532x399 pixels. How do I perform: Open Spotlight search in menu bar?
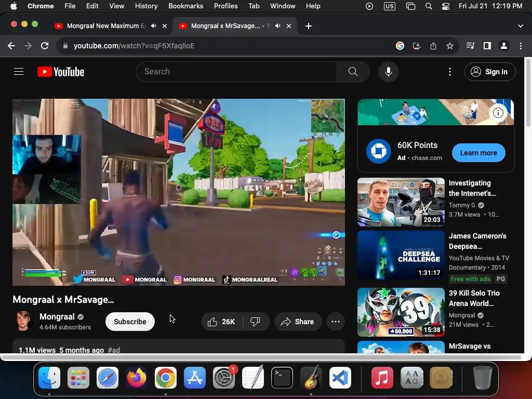tap(429, 6)
